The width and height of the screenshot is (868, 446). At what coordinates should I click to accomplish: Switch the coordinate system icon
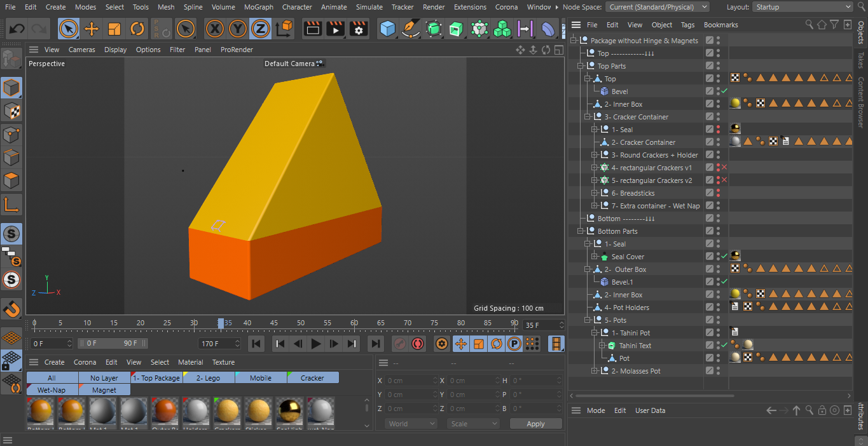pos(284,29)
